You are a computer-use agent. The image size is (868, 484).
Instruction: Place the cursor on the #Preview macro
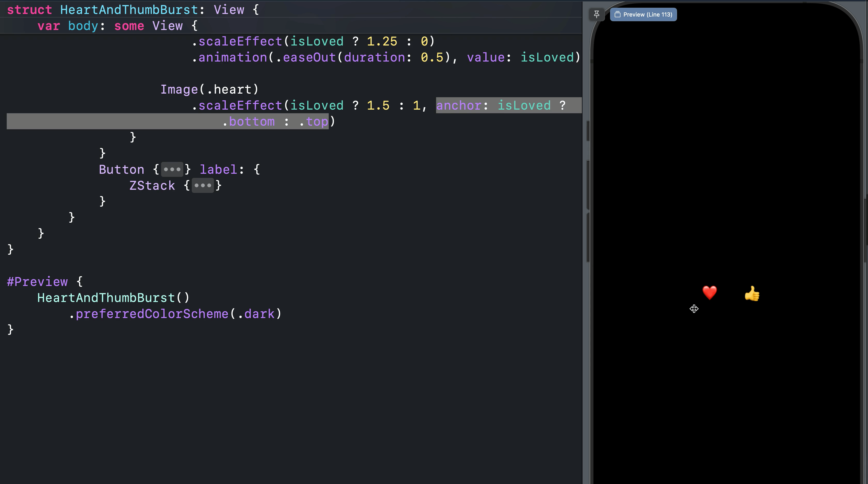tap(37, 282)
